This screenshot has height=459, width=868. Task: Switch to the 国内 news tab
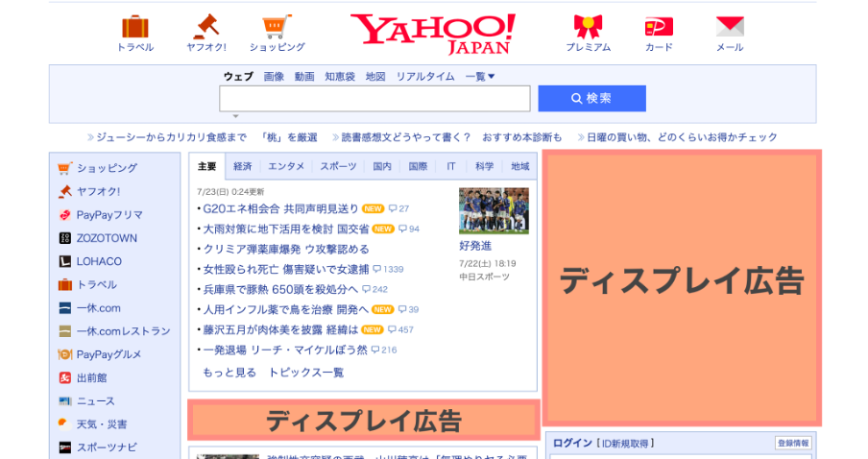(x=382, y=166)
